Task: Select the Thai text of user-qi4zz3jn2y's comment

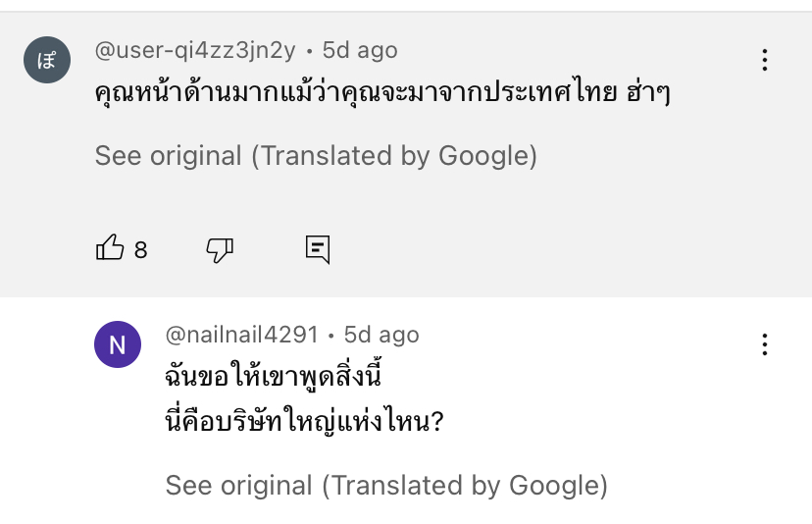Action: pyautogui.click(x=382, y=91)
